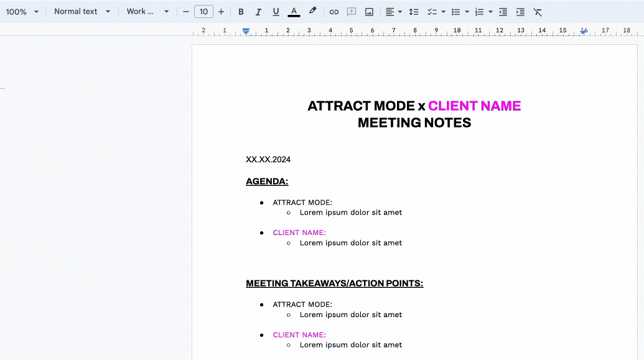Click the insert image icon

click(369, 12)
